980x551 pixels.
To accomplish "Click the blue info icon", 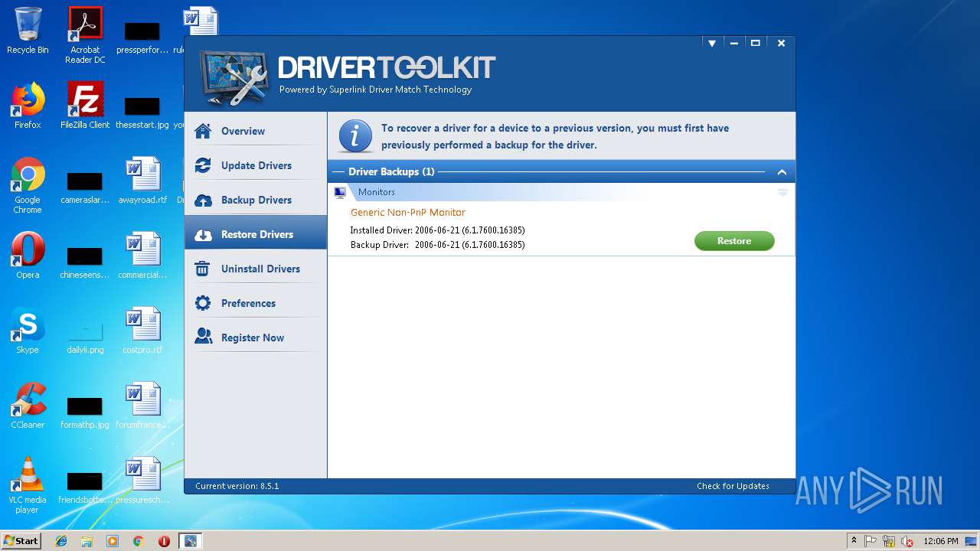I will (354, 136).
